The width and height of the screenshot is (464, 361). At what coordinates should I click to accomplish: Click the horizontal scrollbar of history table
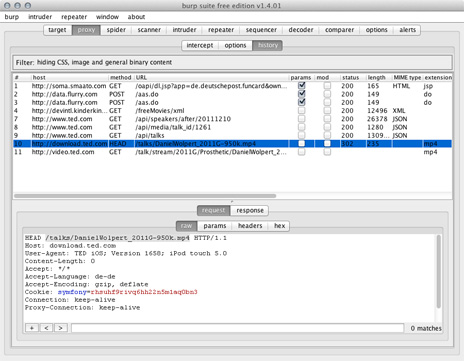145,196
